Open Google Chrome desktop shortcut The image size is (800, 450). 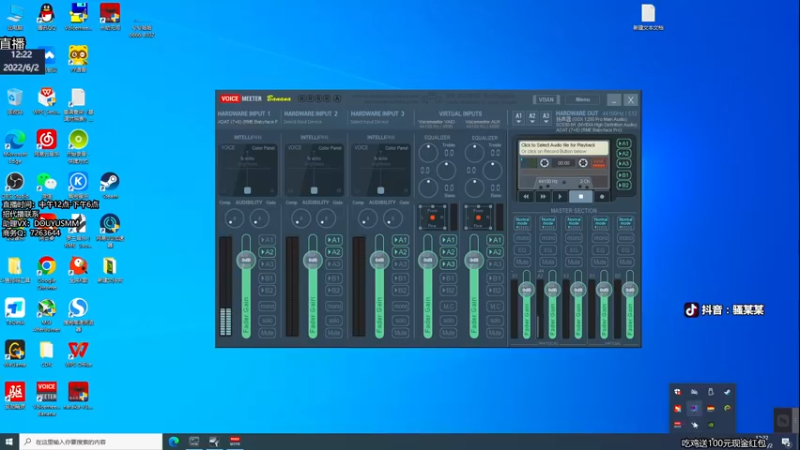point(46,273)
